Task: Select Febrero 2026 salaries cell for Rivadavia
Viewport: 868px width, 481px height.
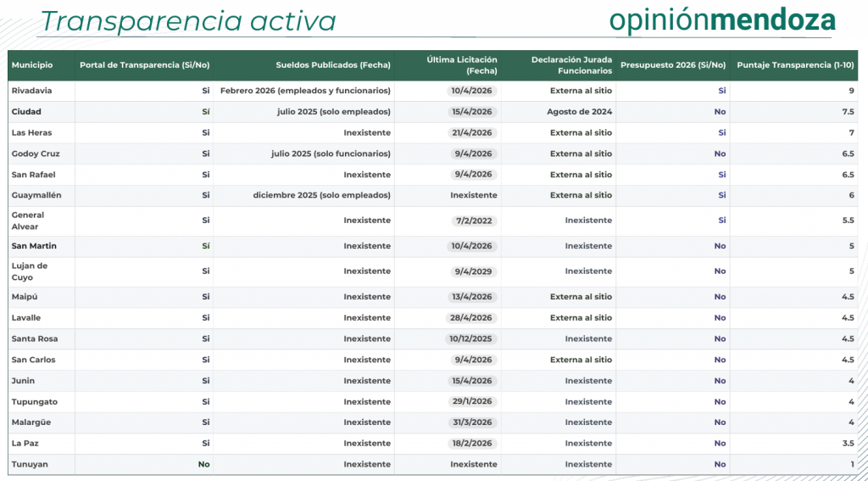Action: (x=305, y=91)
